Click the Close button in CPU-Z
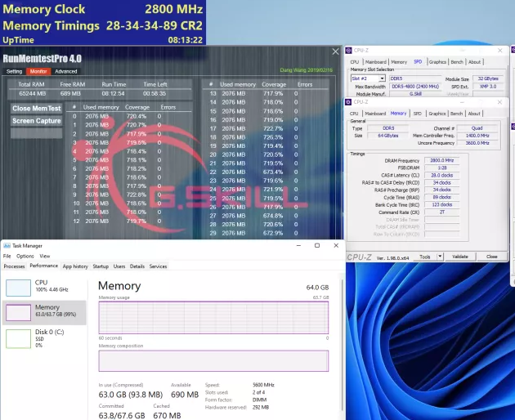Image resolution: width=515 pixels, height=420 pixels. point(491,257)
